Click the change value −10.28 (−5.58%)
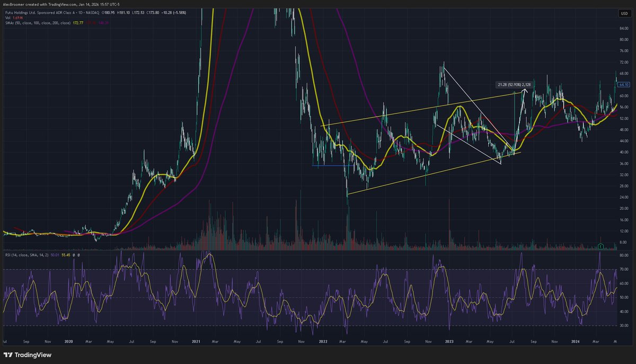Screen dimensions: 636x364 coord(174,13)
